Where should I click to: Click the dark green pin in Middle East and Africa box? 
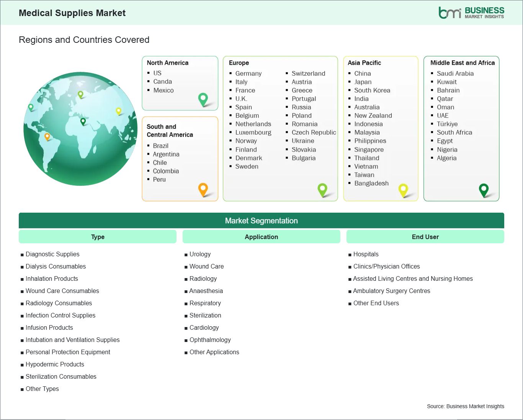[484, 189]
